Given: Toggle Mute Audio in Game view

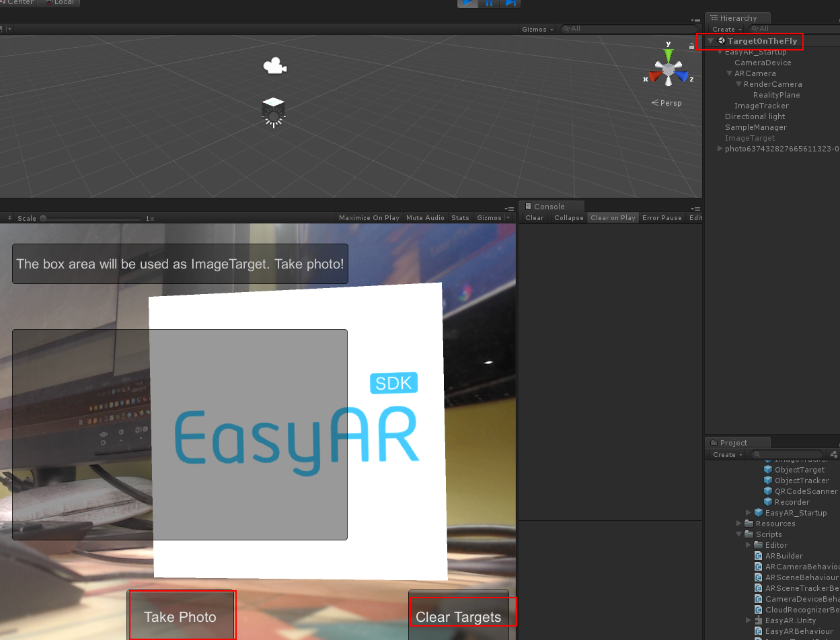Looking at the screenshot, I should [x=425, y=218].
